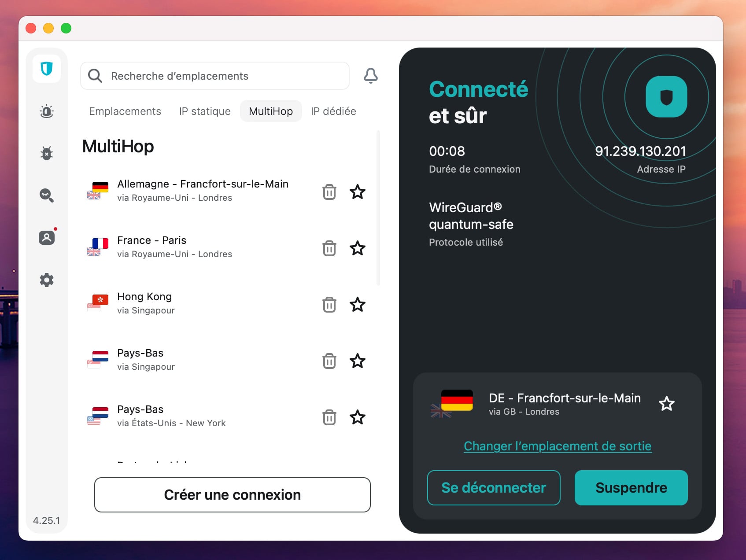Select Allemagne - Francfort-sur-le-Main list entry

click(x=203, y=190)
